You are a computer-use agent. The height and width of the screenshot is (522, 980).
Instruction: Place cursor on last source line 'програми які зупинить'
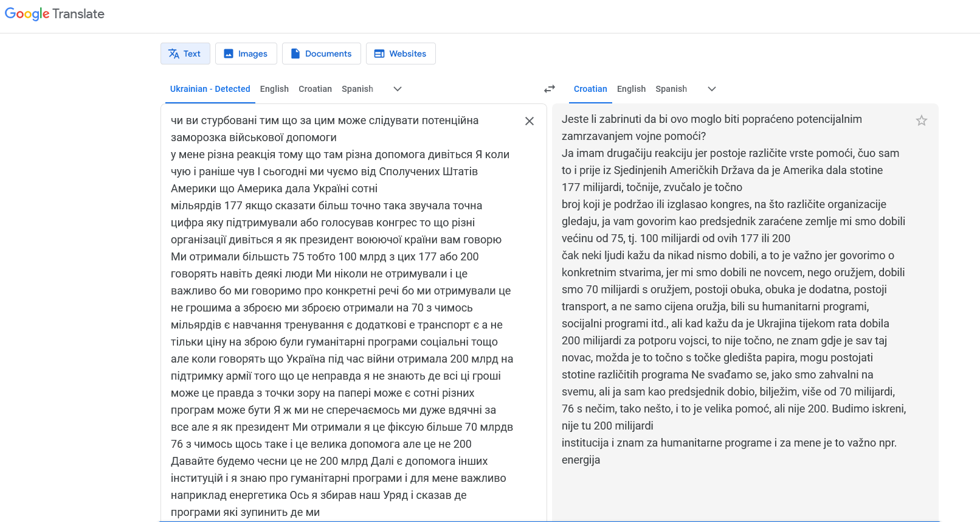245,512
